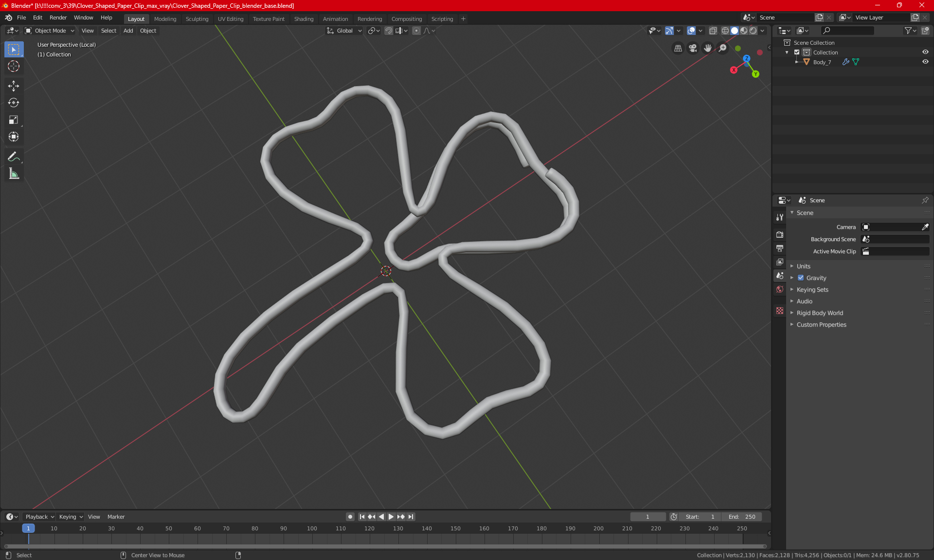Open the Keying dropdown
The width and height of the screenshot is (934, 560).
(x=71, y=517)
